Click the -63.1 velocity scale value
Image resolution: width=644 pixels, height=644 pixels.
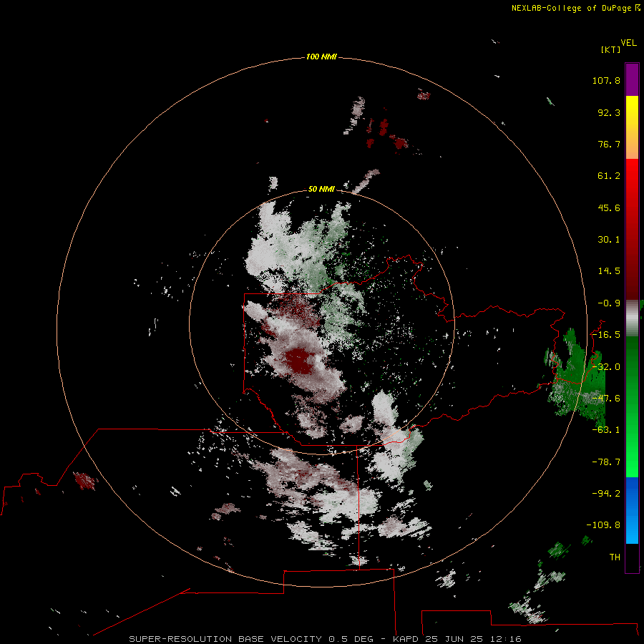click(606, 430)
